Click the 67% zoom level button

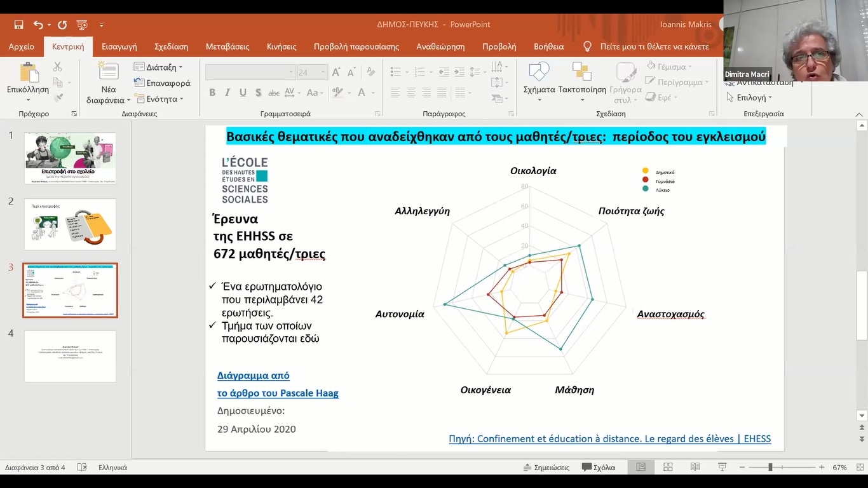point(839,467)
